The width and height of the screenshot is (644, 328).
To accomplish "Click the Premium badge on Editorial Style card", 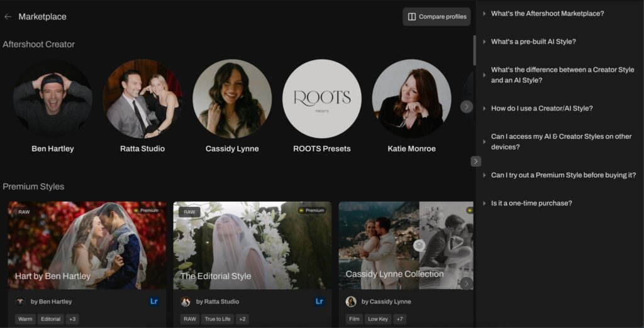I will [312, 210].
